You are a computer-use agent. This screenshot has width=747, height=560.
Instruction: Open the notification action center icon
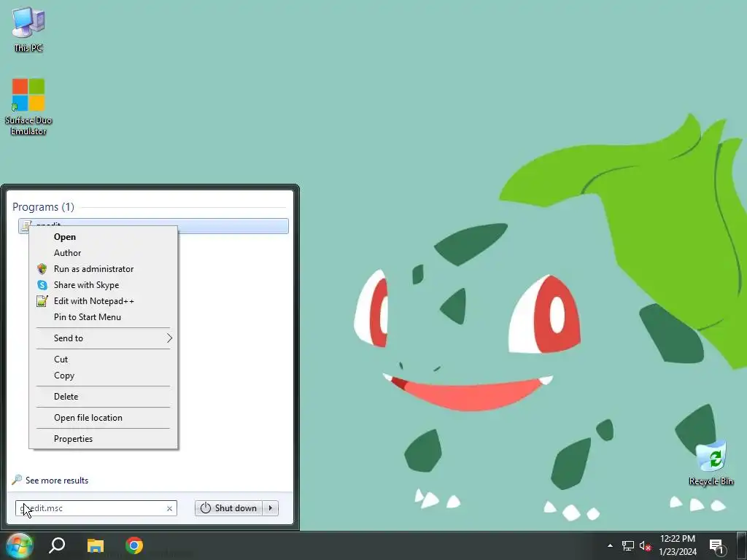point(716,545)
